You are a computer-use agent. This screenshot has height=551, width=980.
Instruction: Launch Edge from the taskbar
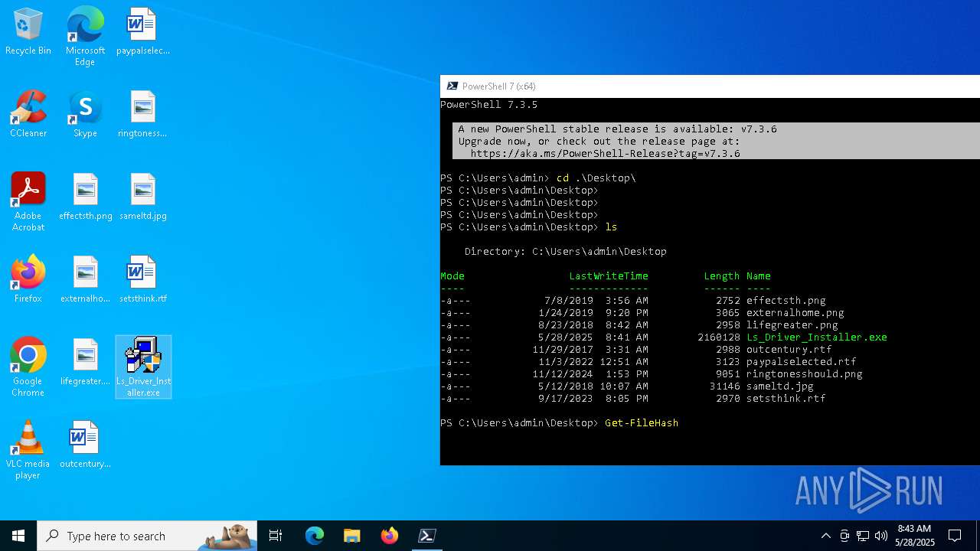[x=315, y=536]
